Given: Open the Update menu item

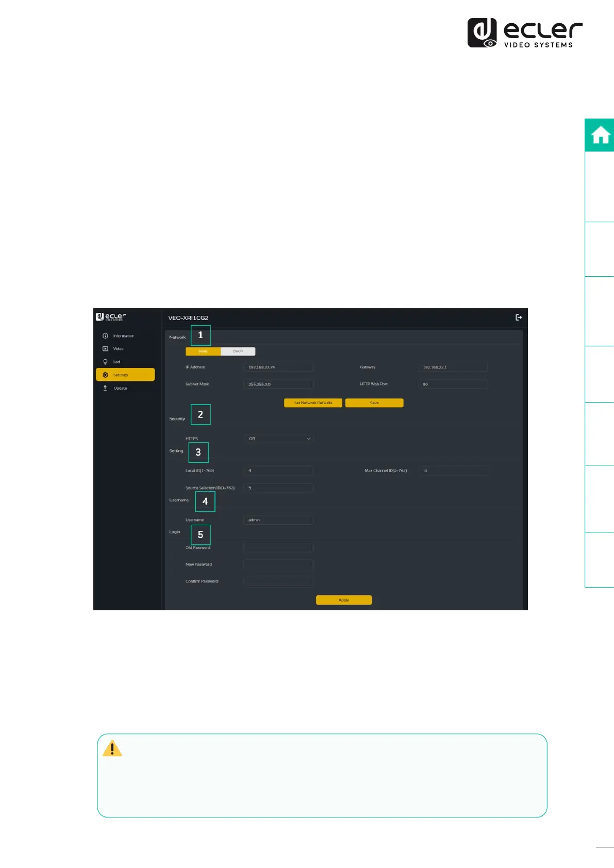Looking at the screenshot, I should tap(121, 388).
